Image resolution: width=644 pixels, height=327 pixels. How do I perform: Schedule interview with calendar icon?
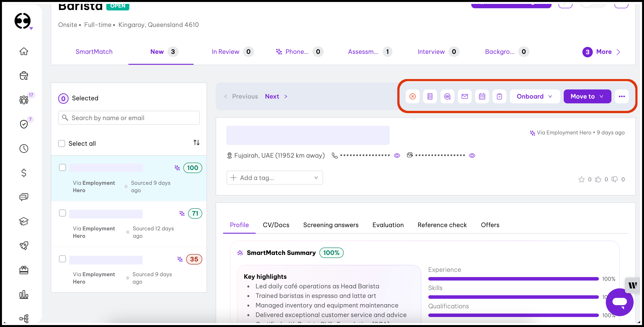(x=482, y=96)
